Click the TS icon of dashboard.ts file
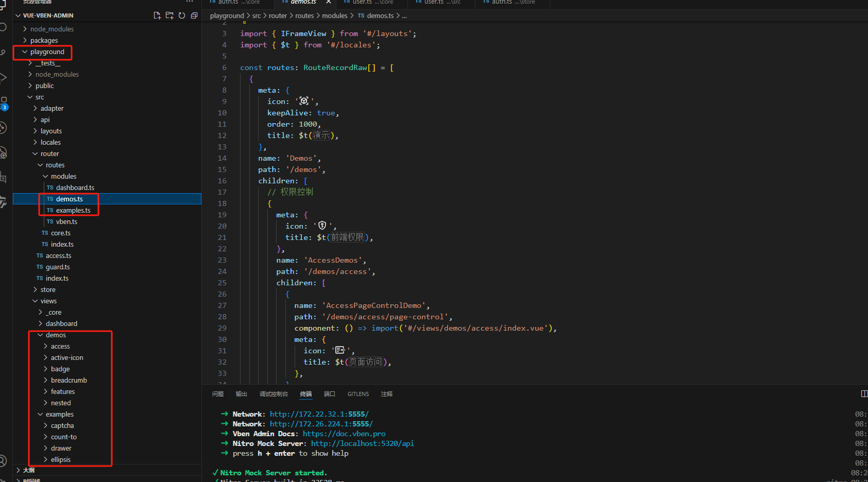868x482 pixels. [50, 188]
